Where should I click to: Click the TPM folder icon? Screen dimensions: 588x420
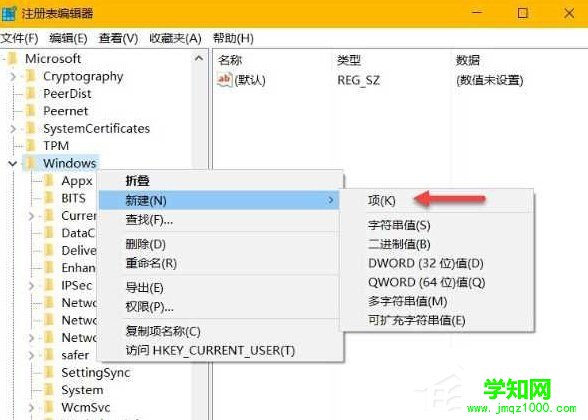click(31, 146)
